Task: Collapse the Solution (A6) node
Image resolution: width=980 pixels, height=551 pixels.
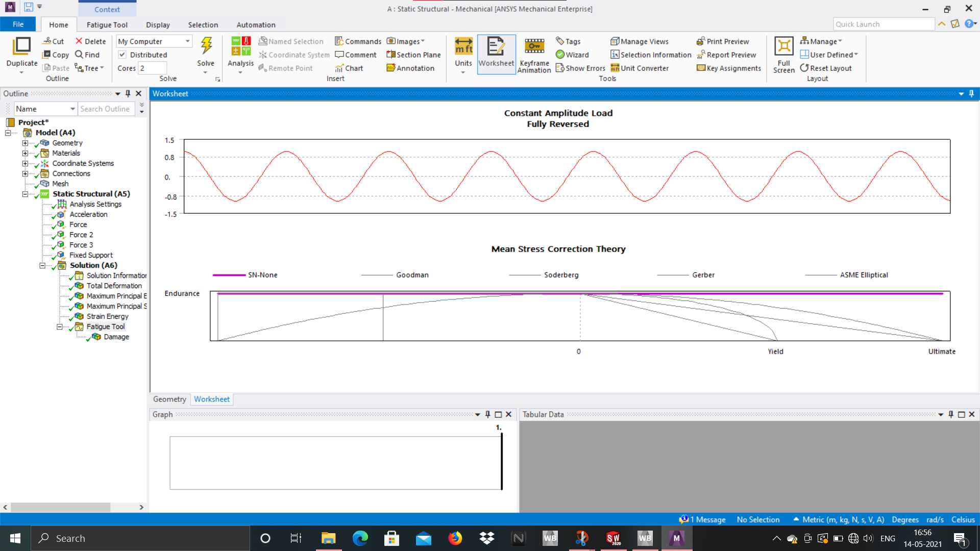Action: [x=42, y=265]
